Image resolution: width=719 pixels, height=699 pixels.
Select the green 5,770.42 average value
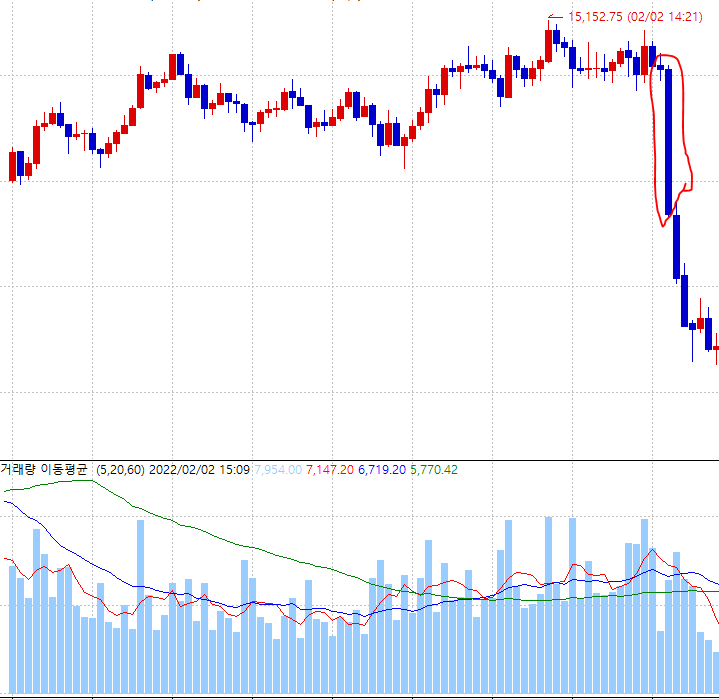433,469
